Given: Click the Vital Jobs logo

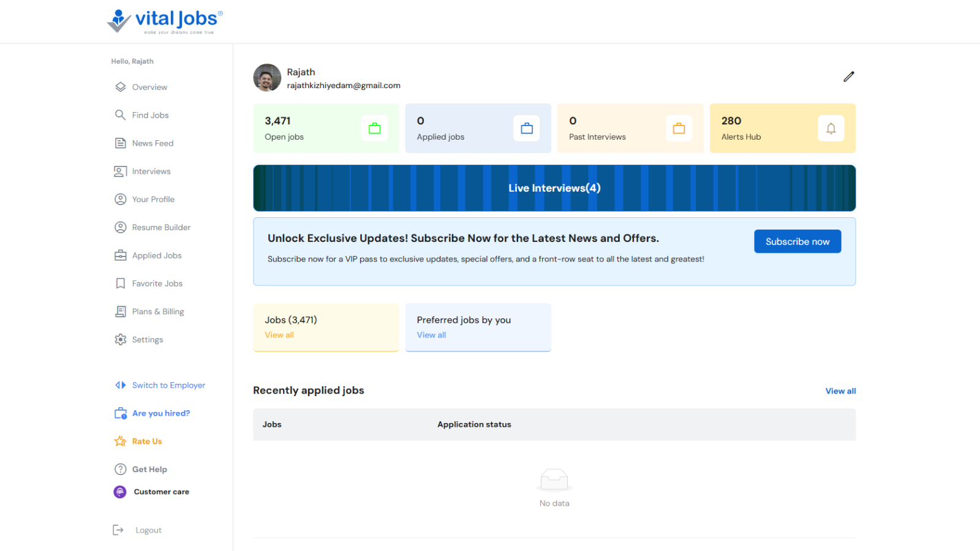Looking at the screenshot, I should [x=165, y=21].
